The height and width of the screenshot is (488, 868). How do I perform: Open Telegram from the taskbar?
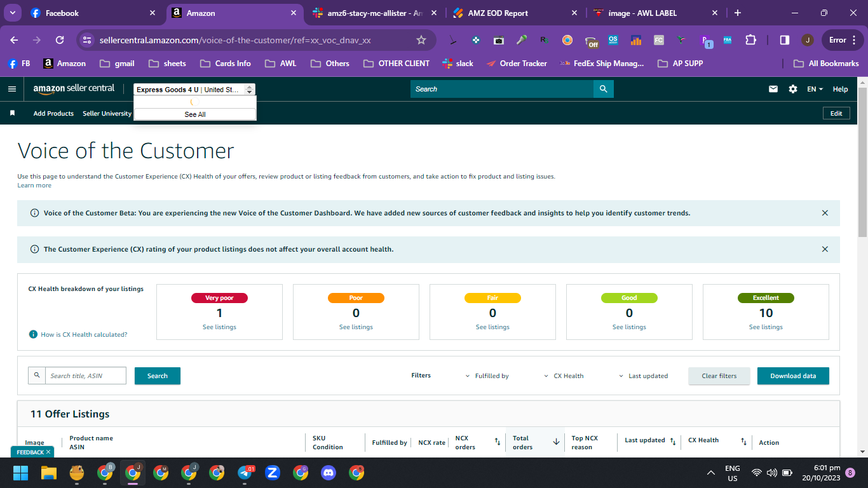click(245, 473)
